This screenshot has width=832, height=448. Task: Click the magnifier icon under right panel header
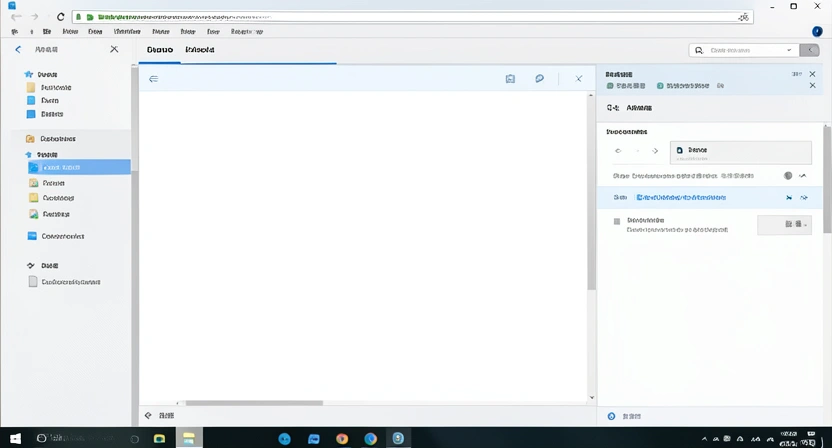point(612,108)
